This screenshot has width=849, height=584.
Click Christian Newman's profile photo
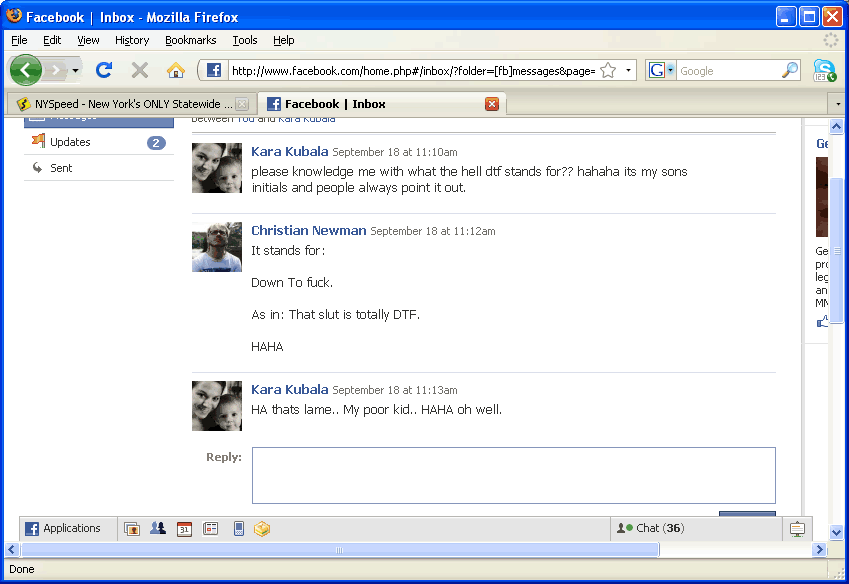pyautogui.click(x=217, y=247)
